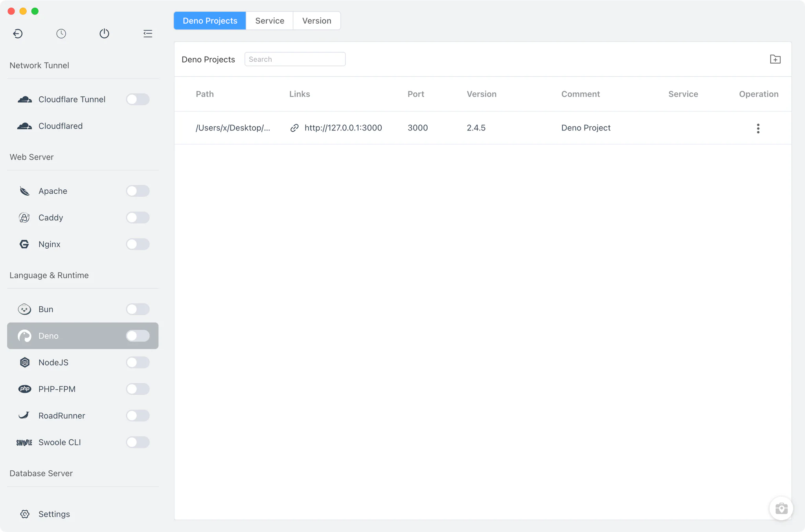
Task: Click the Language & Runtime section heading
Action: coord(49,275)
